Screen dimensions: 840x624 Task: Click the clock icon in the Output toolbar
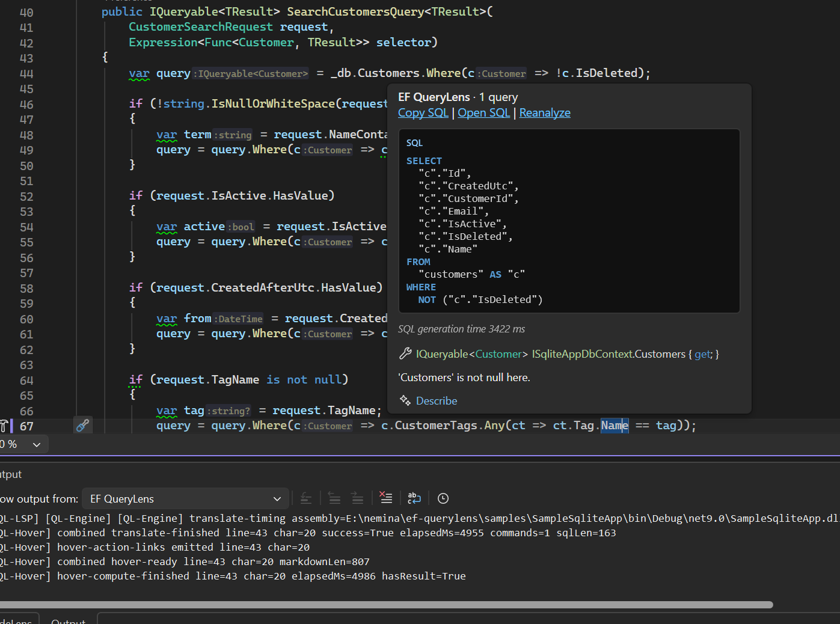point(443,498)
